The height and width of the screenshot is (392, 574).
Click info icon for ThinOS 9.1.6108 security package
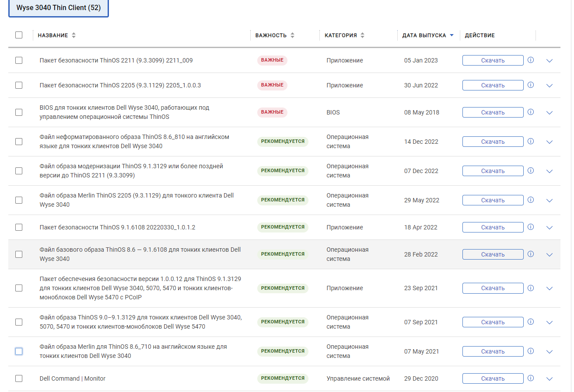pyautogui.click(x=531, y=227)
